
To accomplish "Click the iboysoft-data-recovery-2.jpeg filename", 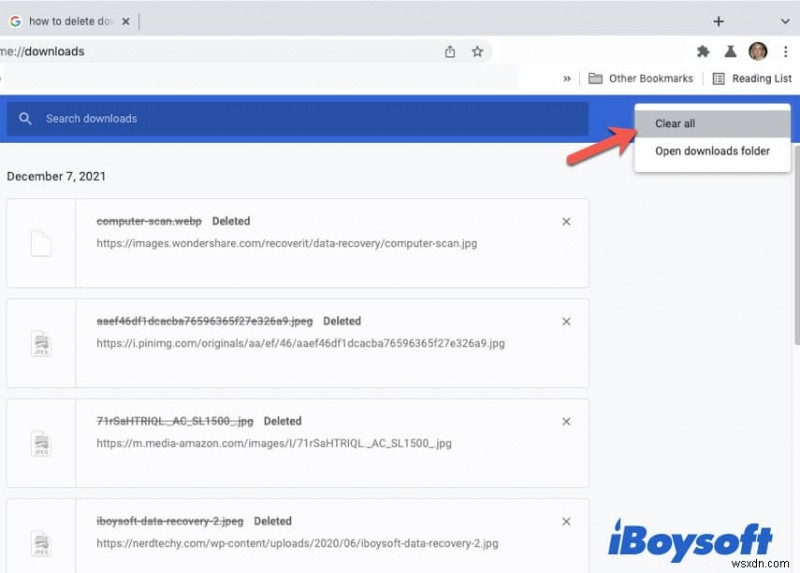I will pos(170,521).
